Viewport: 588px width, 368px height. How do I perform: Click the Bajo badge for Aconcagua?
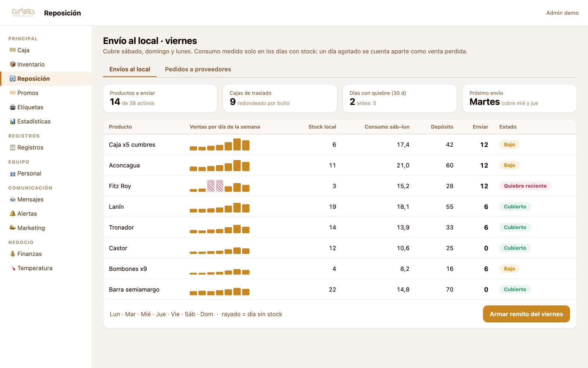click(509, 165)
